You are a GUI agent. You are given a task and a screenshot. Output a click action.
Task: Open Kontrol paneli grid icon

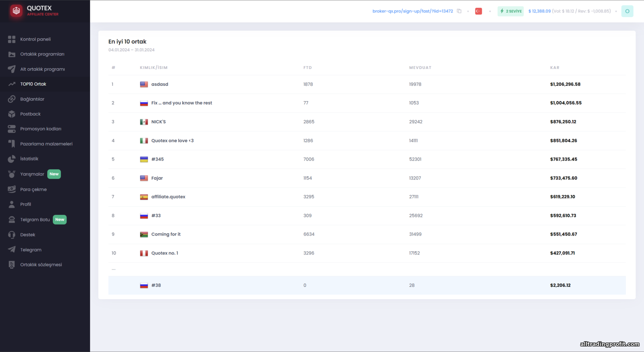click(12, 39)
